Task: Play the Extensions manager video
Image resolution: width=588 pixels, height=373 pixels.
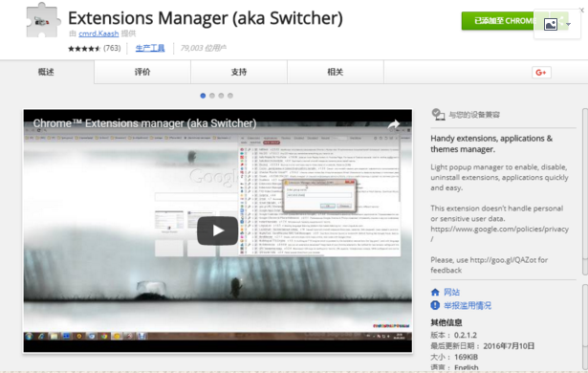Action: [x=217, y=230]
